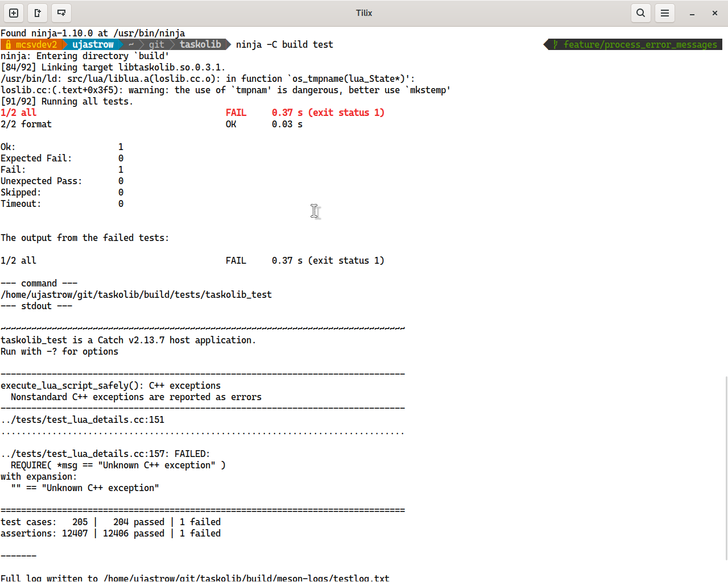Click the 'execute_lua_script_safely(): C++ exceptions' line
This screenshot has width=728, height=582.
[110, 385]
